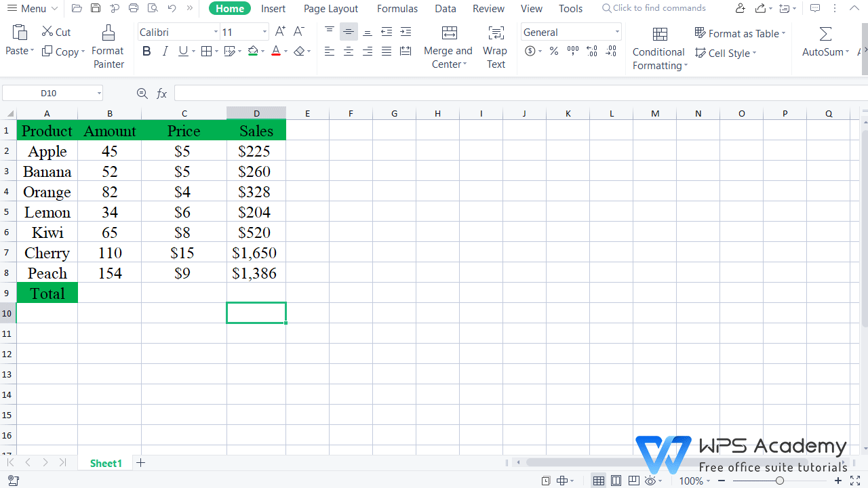Open the number format dropdown showing General
The height and width of the screenshot is (488, 868).
pos(570,31)
